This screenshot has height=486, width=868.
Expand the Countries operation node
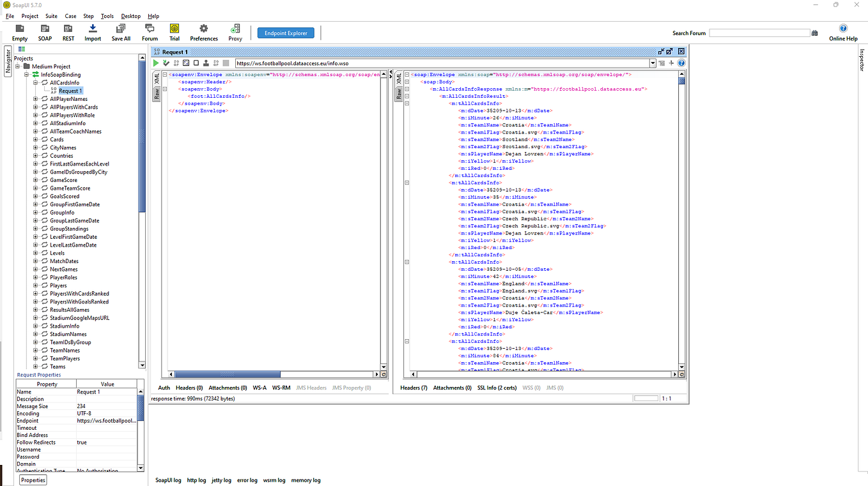35,155
